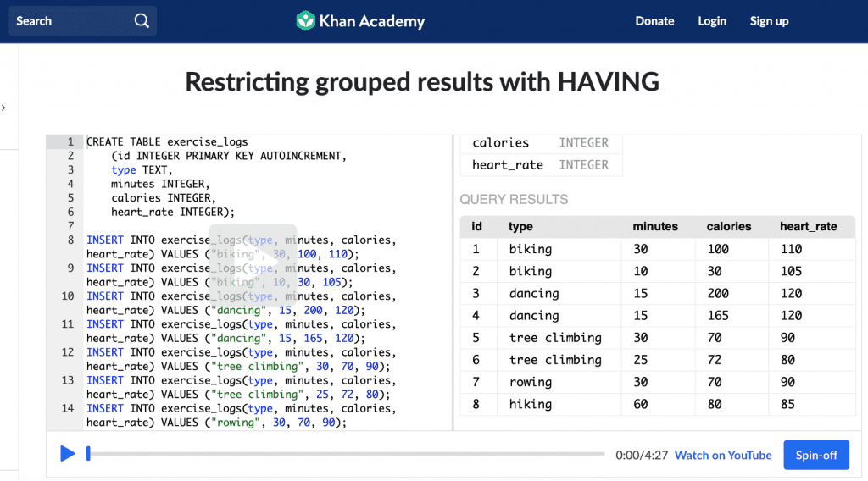The width and height of the screenshot is (868, 481).
Task: Click the '200' calories cell
Action: click(x=718, y=294)
